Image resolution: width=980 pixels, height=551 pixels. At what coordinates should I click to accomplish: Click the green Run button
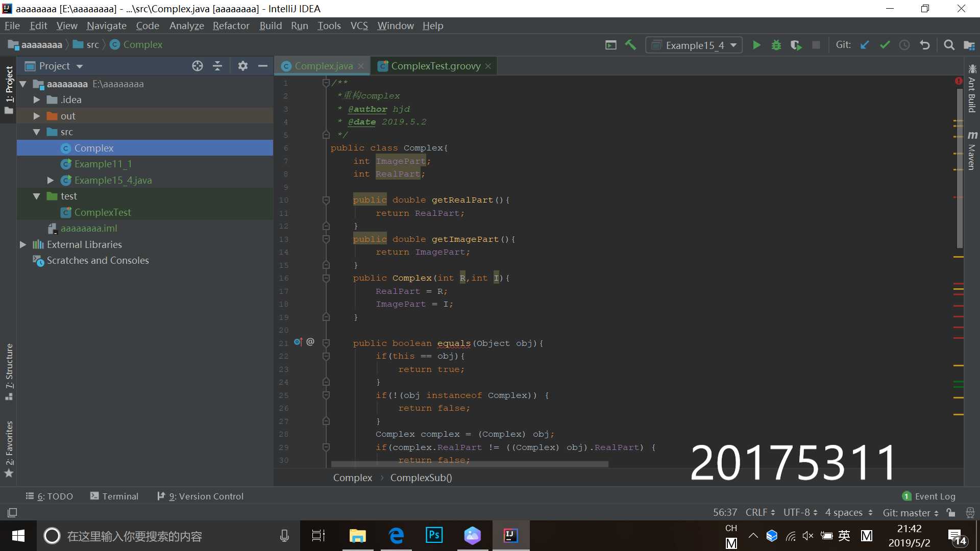click(x=756, y=45)
